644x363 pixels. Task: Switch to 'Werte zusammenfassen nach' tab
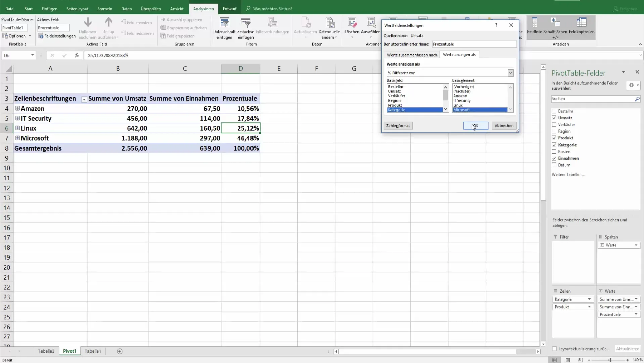point(412,55)
